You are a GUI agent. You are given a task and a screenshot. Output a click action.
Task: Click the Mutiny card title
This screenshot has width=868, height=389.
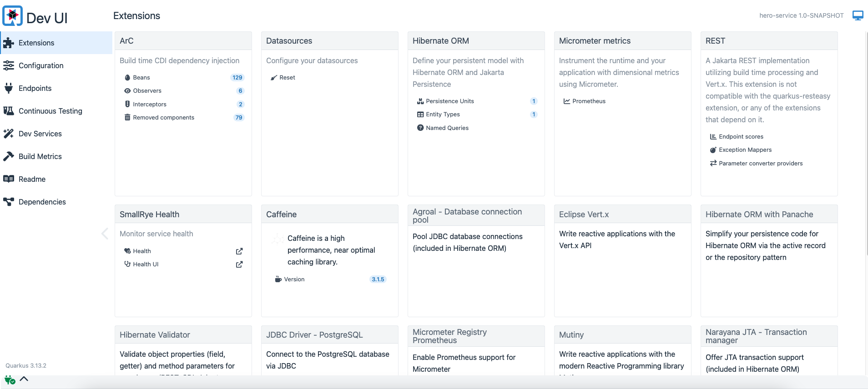pos(571,335)
